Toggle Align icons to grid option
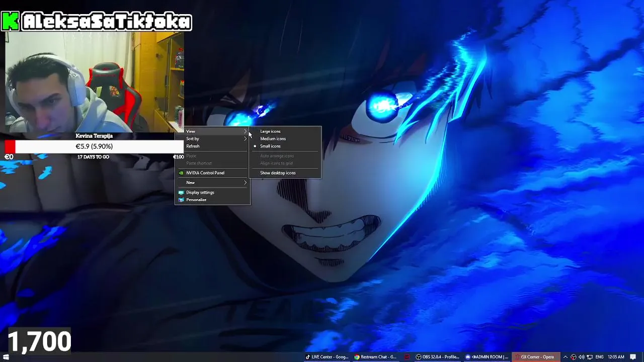644x362 pixels. [x=285, y=163]
